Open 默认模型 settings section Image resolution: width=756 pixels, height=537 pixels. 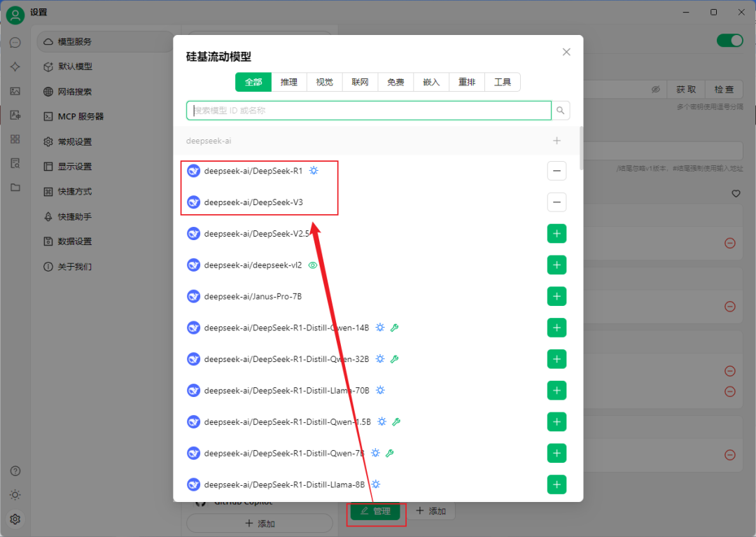[105, 67]
